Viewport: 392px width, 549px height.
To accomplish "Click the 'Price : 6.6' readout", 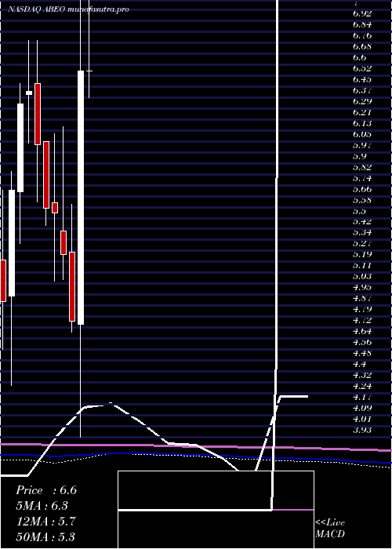I will click(x=46, y=490).
